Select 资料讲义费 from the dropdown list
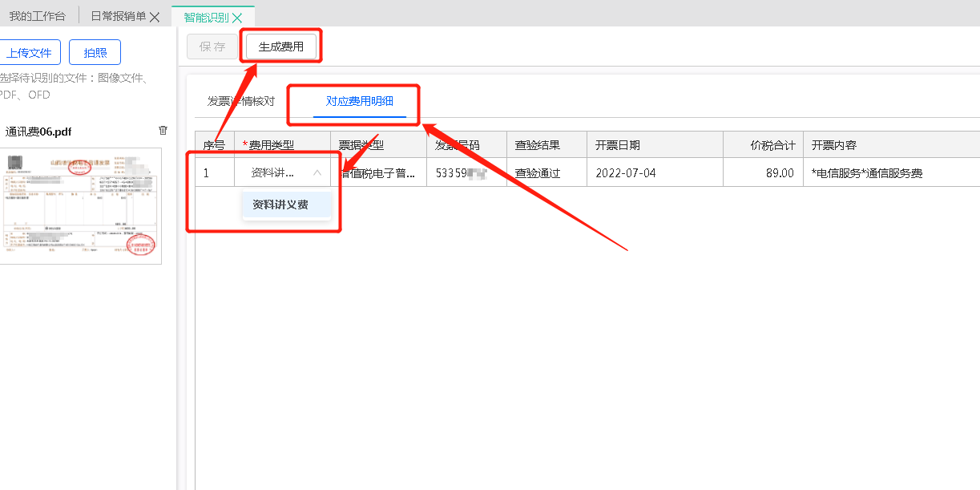 coord(280,205)
